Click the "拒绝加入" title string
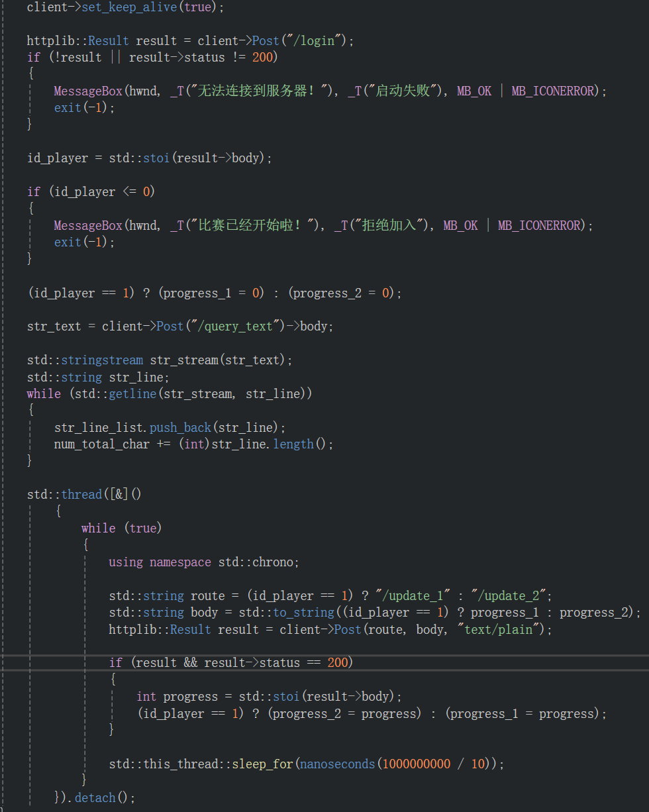The height and width of the screenshot is (812, 649). pos(392,225)
